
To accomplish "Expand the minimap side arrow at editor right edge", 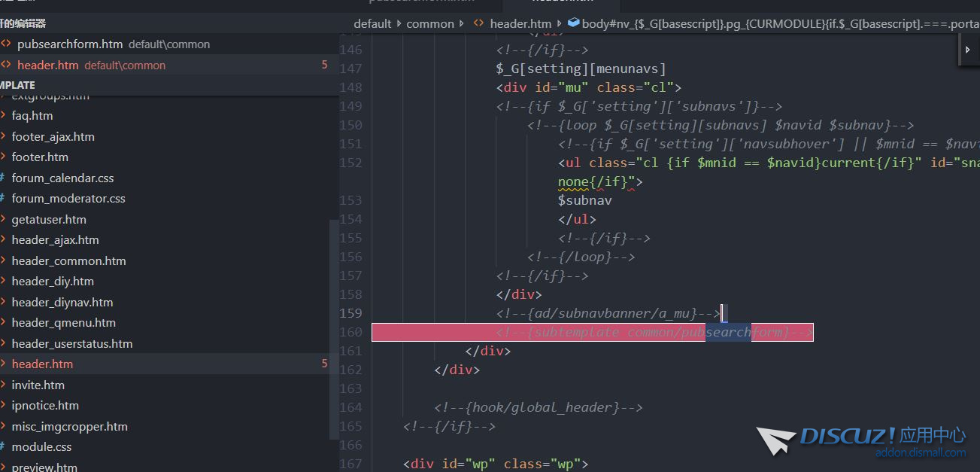I will pos(968,50).
